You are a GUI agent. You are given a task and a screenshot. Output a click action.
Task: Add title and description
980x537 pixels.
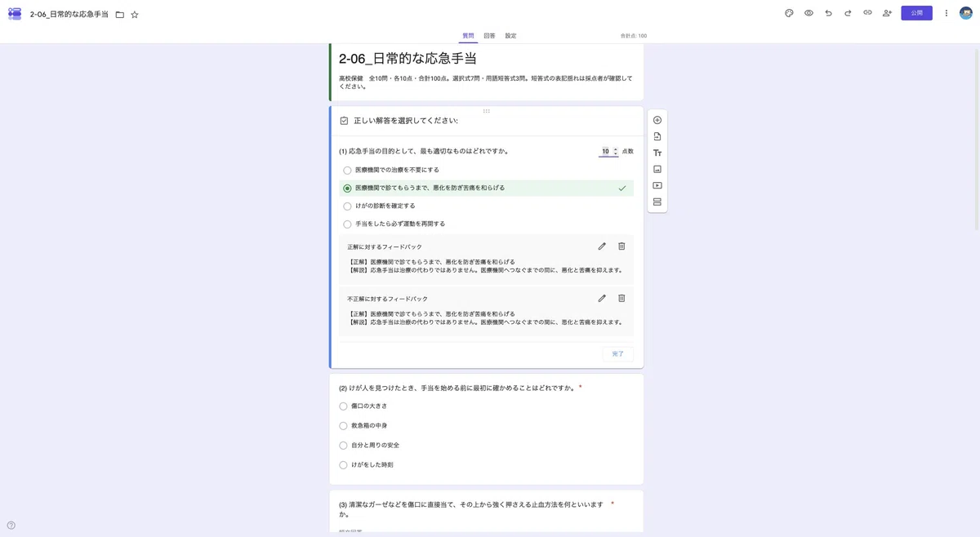click(x=657, y=153)
